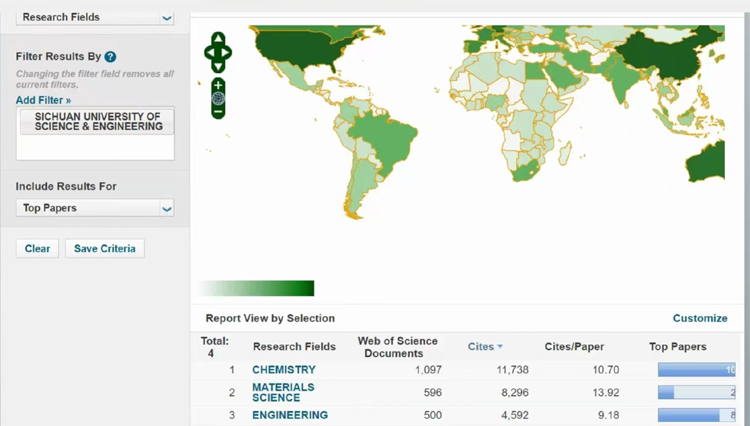750x426 pixels.
Task: Open the CHEMISTRY research field
Action: click(283, 370)
